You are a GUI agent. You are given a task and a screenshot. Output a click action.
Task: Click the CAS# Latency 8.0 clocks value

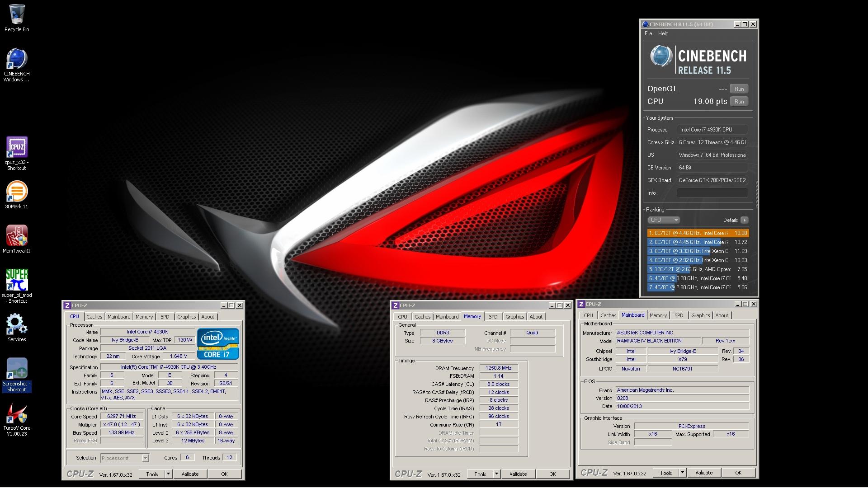pyautogui.click(x=499, y=385)
